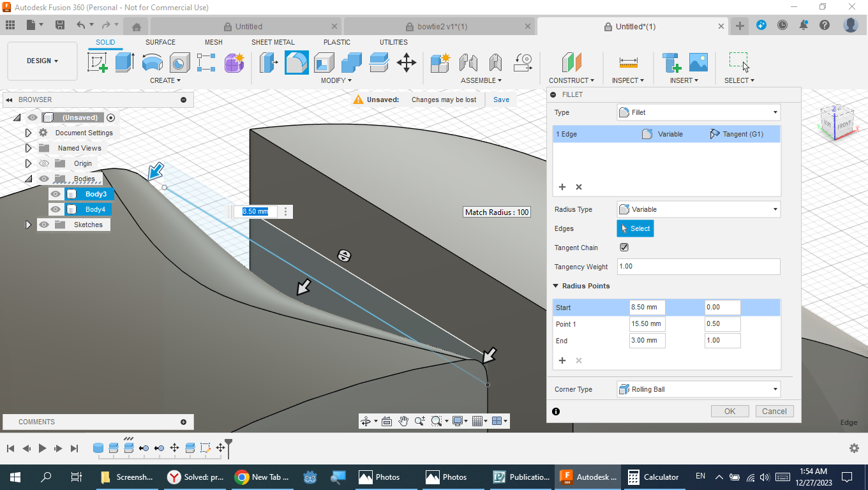The image size is (868, 490).
Task: Uncheck the Tangent Chain checkbox
Action: (x=624, y=247)
